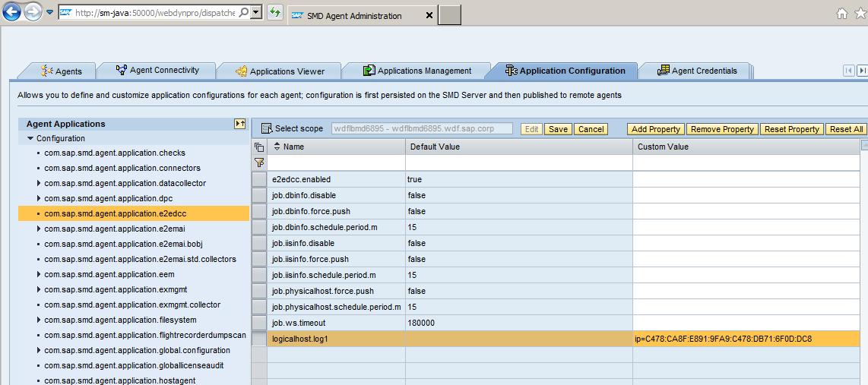The width and height of the screenshot is (868, 385).
Task: Open the address bar URL dropdown arrow
Action: (256, 12)
